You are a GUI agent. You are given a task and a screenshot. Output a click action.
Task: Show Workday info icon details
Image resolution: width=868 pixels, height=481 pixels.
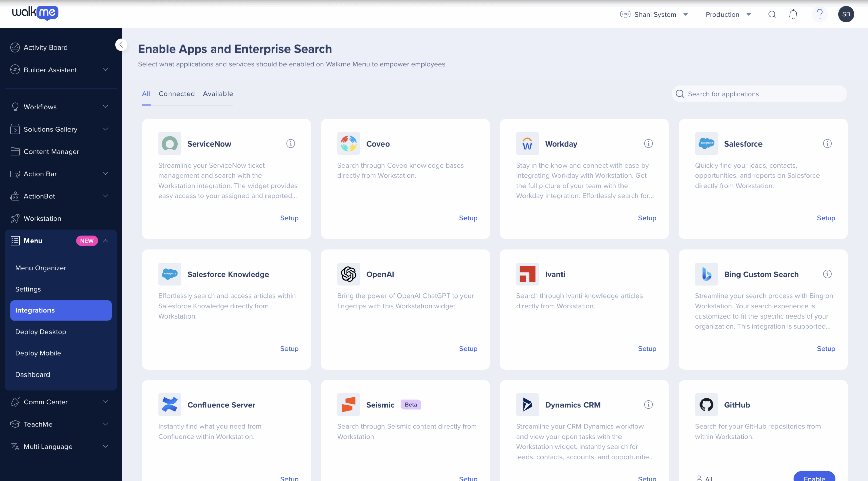click(648, 143)
